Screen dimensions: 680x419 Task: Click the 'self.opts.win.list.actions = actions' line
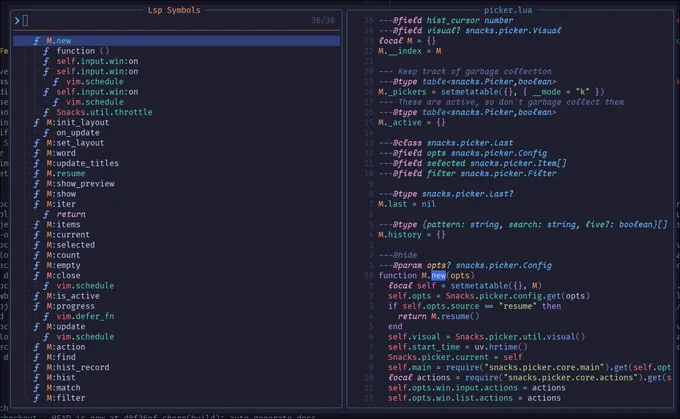(x=474, y=398)
